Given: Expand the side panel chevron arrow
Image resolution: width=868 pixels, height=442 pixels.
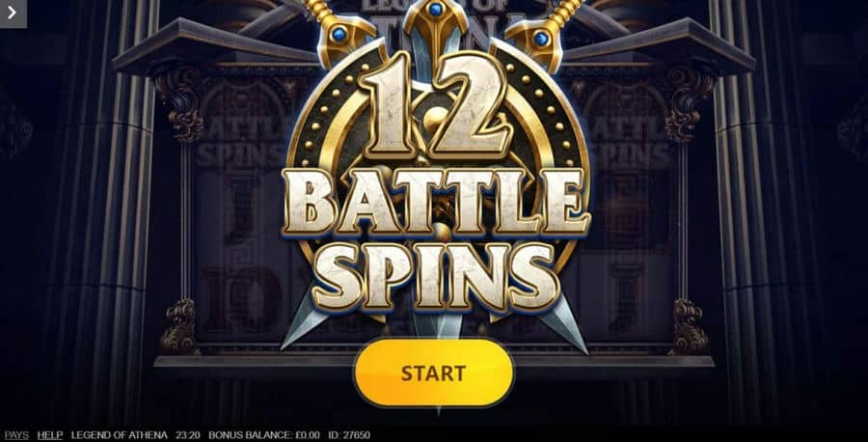Looking at the screenshot, I should tap(13, 13).
